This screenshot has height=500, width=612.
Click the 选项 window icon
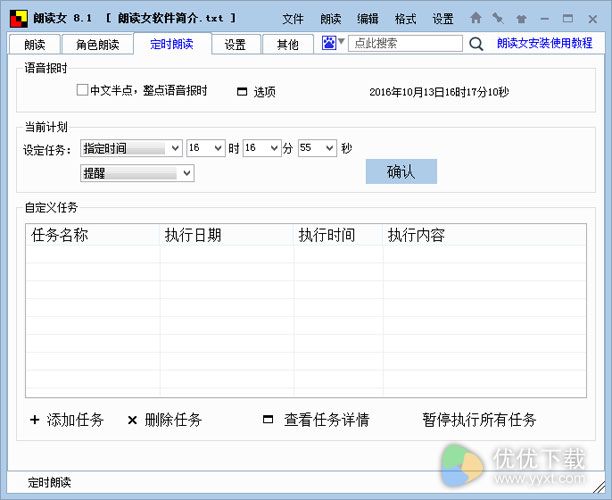point(242,92)
